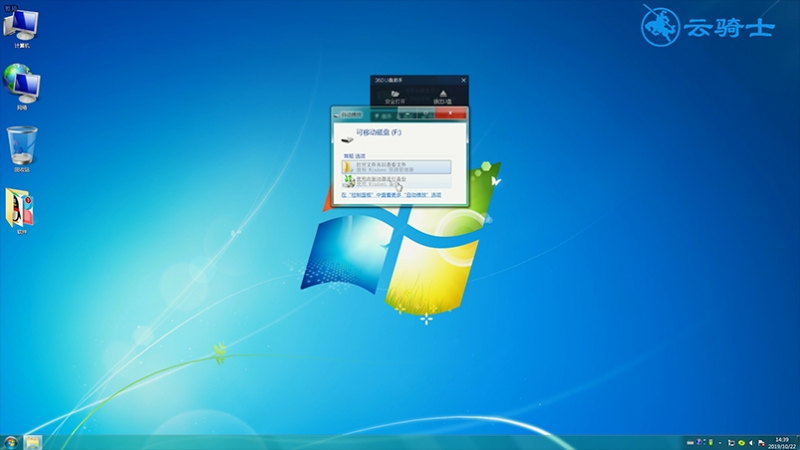Open Windows Explorer from the taskbar

(33, 442)
